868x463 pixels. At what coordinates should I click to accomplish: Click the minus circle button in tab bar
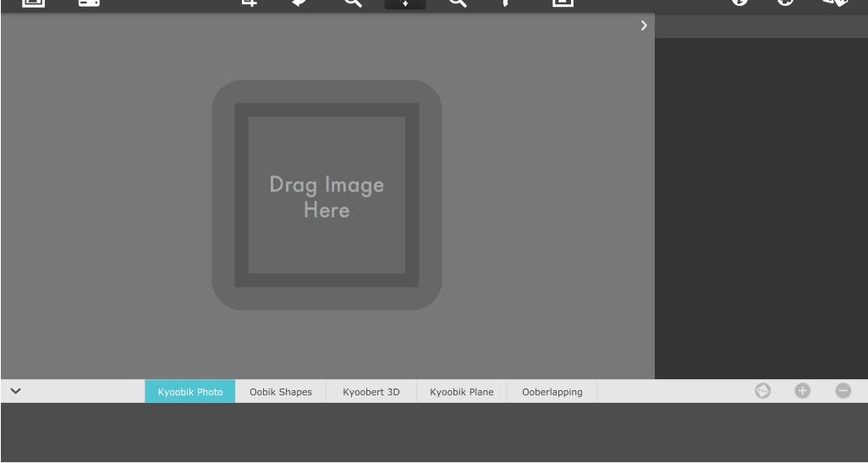[843, 391]
